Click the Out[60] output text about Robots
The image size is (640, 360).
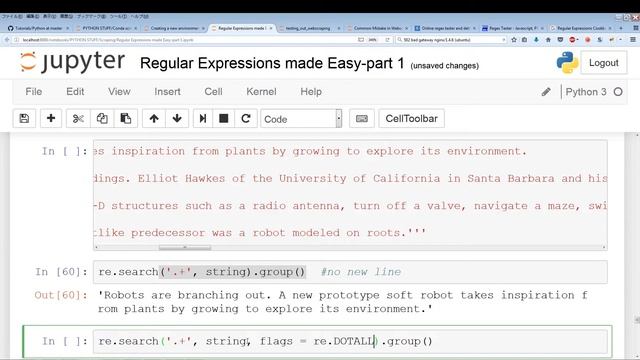click(x=343, y=302)
